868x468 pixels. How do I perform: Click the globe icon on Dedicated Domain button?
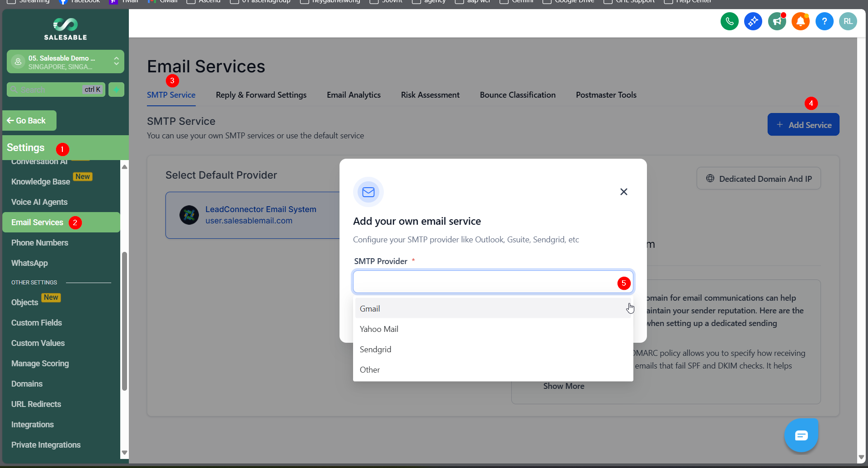click(x=710, y=179)
